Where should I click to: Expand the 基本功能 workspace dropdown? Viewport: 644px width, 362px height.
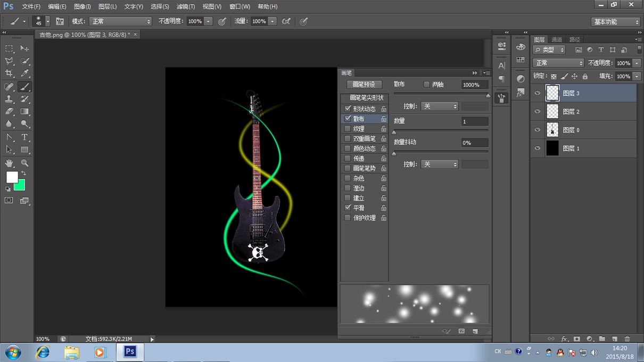point(616,22)
